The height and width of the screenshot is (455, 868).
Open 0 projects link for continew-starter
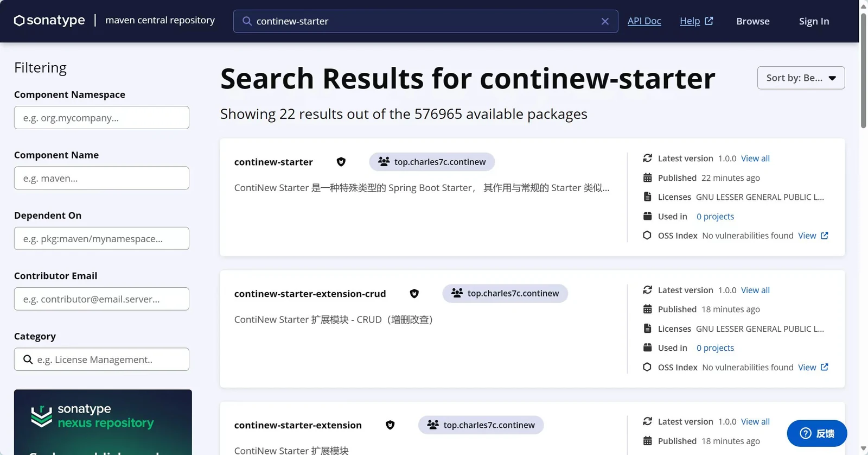click(x=715, y=216)
